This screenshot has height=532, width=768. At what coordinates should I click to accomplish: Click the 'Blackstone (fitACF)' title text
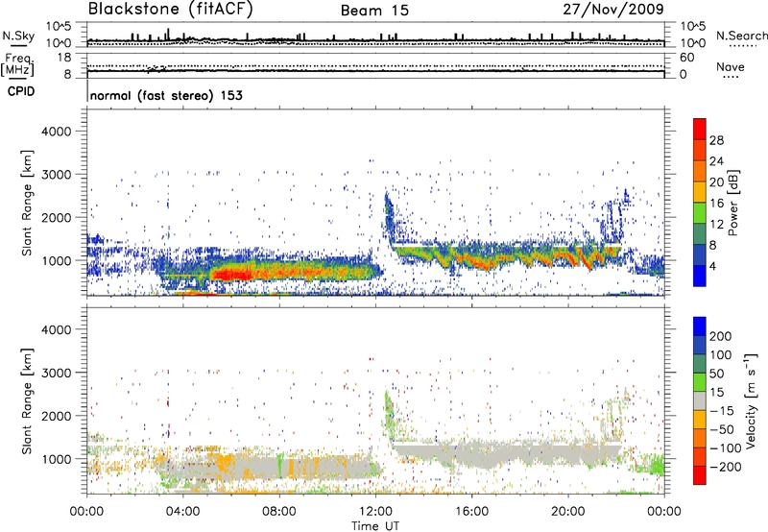[171, 10]
